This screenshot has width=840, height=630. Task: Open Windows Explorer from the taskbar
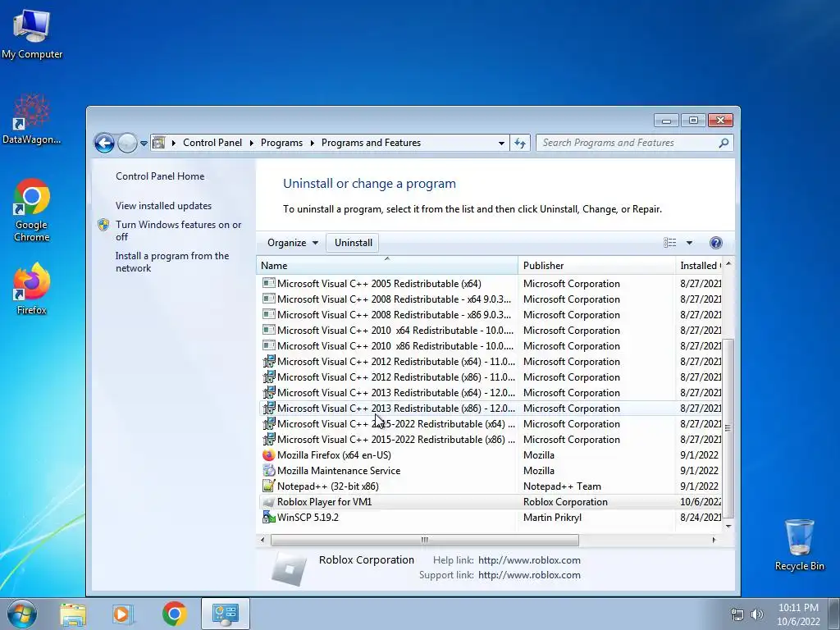click(x=73, y=614)
